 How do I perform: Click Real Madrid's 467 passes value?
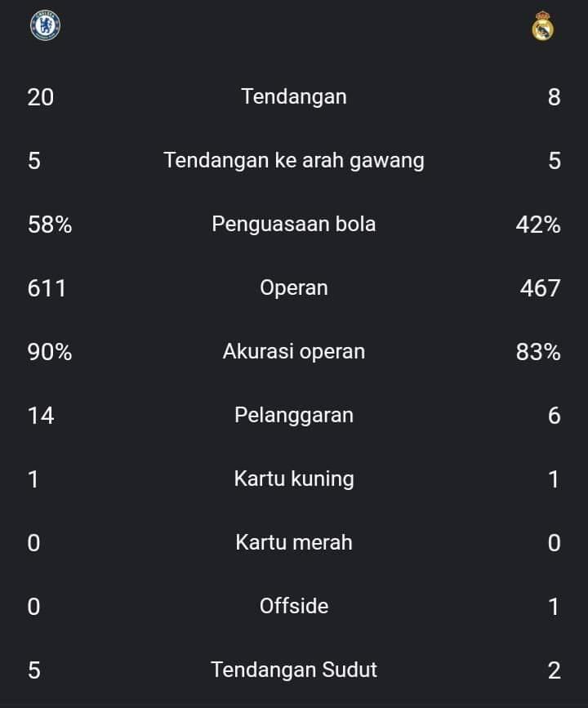540,288
